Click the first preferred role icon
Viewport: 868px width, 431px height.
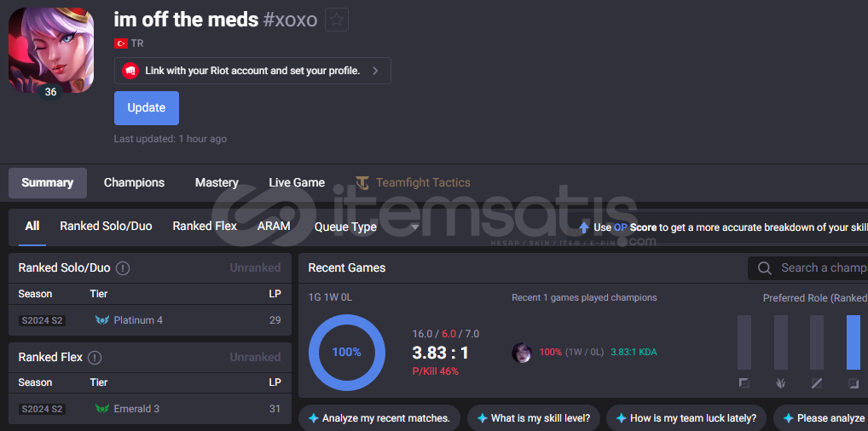tap(744, 382)
